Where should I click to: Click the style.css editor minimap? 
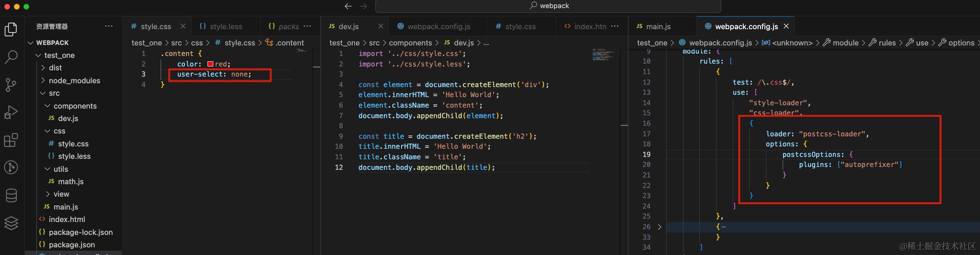click(x=301, y=50)
